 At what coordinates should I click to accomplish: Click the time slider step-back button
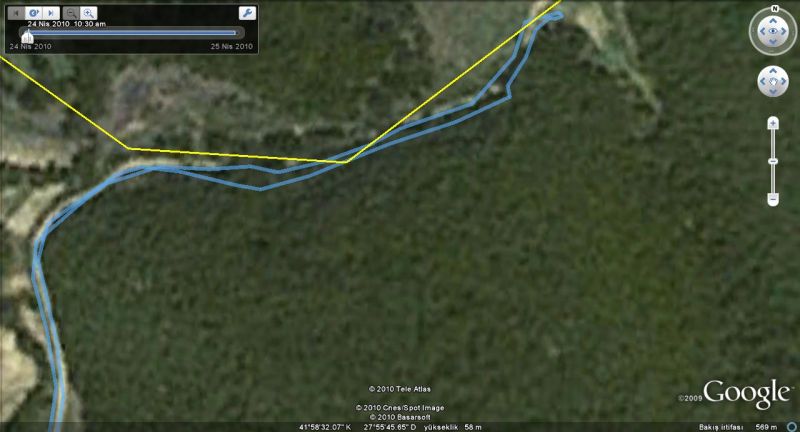(15, 13)
